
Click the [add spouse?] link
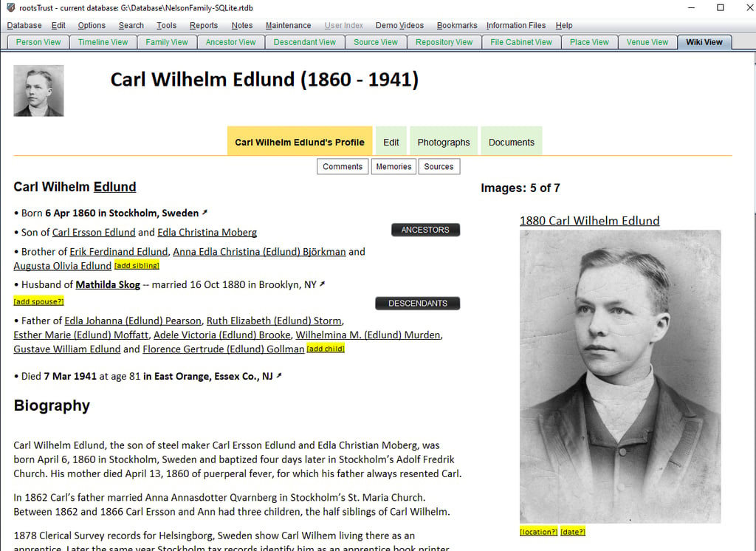(38, 301)
